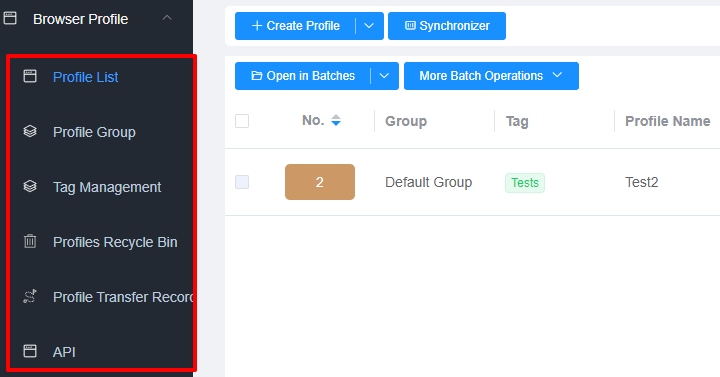720x377 pixels.
Task: Click the Tag Management layers icon
Action: tap(30, 186)
